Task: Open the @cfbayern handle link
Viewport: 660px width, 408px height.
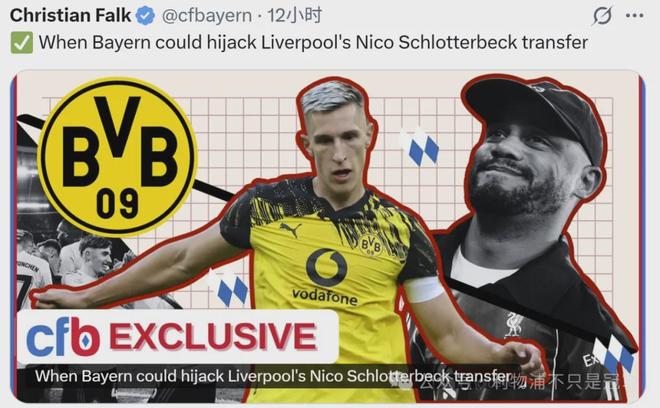Action: (x=207, y=16)
